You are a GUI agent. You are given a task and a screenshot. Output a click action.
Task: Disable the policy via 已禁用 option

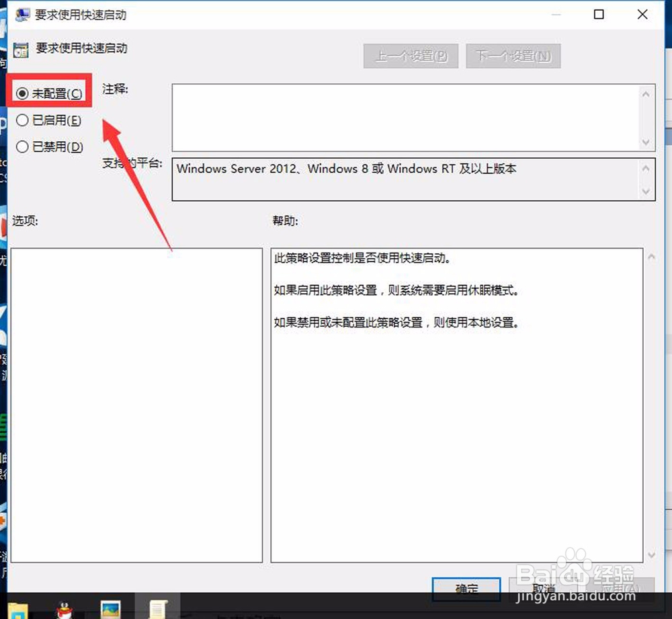[22, 147]
